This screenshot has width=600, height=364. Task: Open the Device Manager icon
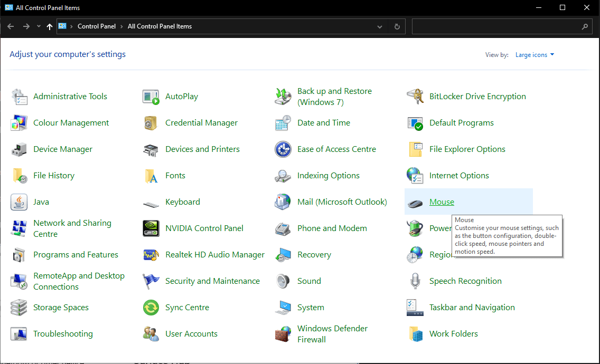click(x=62, y=149)
